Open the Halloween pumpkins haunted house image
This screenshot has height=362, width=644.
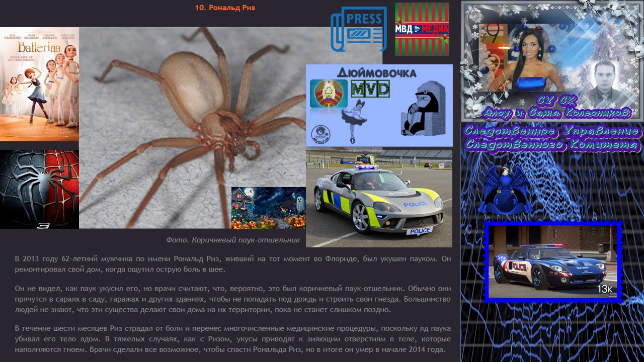[269, 208]
